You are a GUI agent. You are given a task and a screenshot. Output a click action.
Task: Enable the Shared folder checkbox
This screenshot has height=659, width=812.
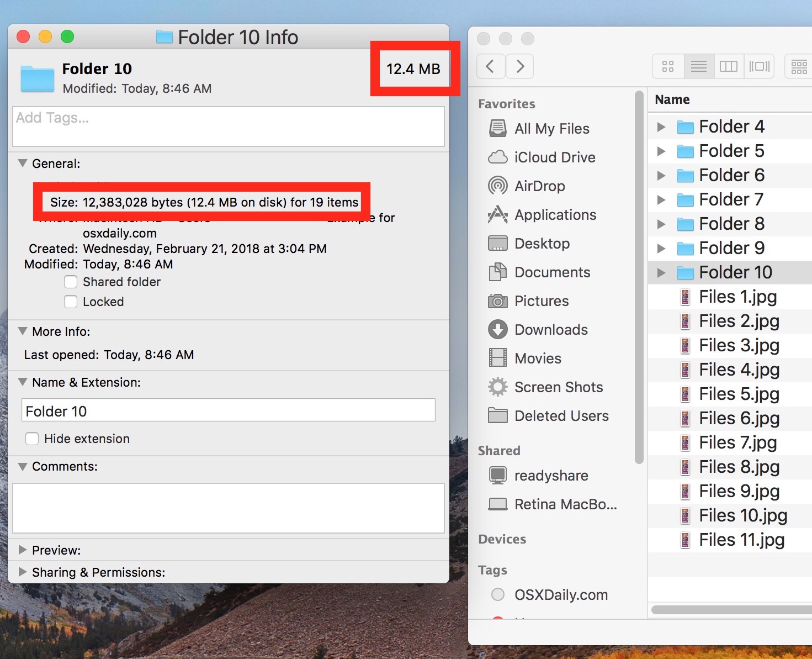(x=71, y=282)
